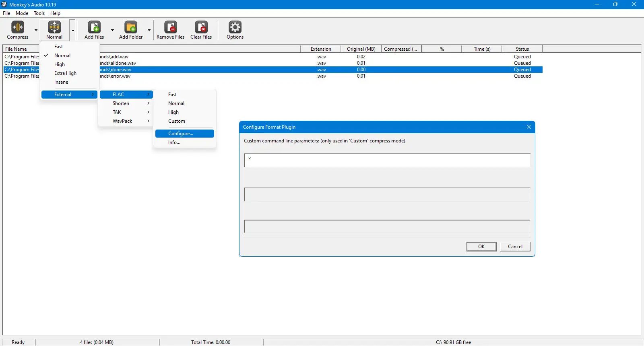The height and width of the screenshot is (346, 644).
Task: Select Insane compression level
Action: (x=69, y=82)
